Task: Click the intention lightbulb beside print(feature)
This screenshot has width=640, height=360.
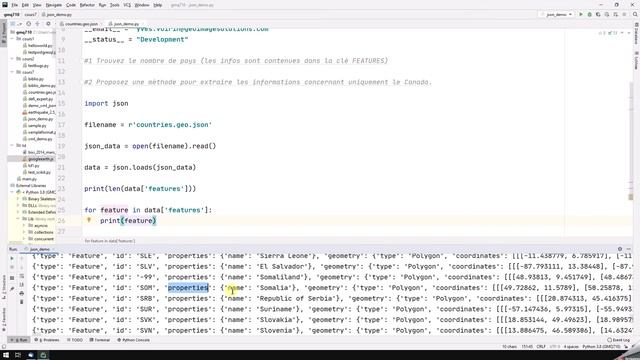Action: 89,220
